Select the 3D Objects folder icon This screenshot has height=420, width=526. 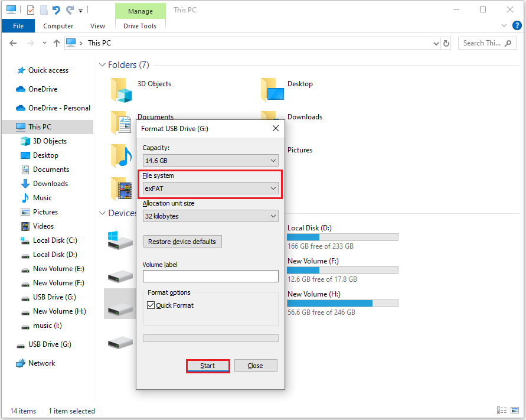(x=122, y=90)
